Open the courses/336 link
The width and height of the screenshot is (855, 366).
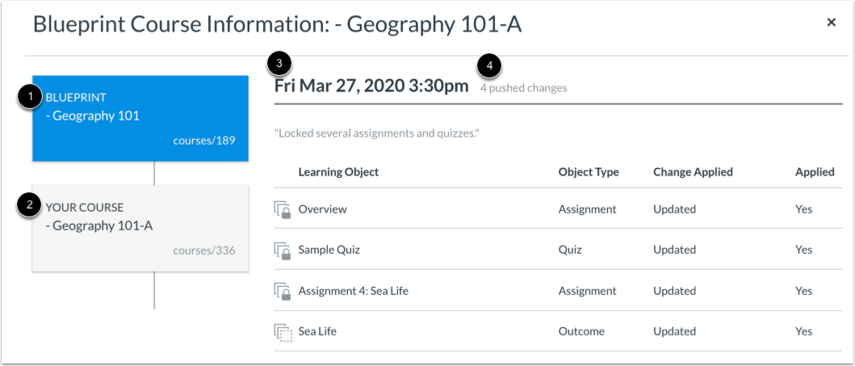click(204, 251)
